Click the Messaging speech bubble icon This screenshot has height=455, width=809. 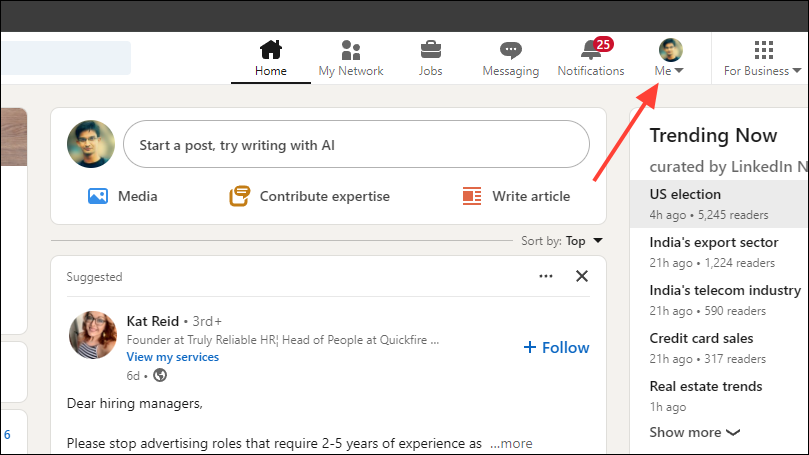(511, 50)
